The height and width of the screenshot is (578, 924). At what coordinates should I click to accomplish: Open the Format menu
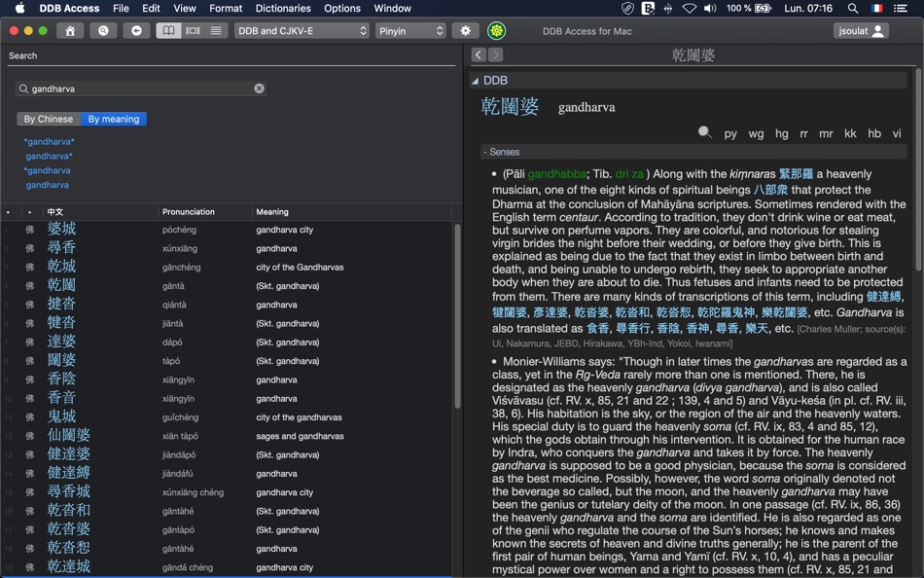coord(226,8)
